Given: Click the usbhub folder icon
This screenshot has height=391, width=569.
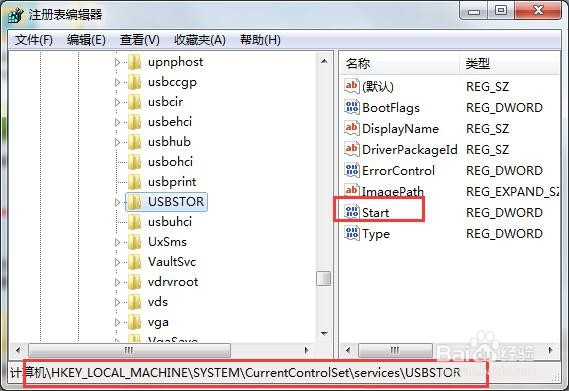Looking at the screenshot, I should pos(135,142).
